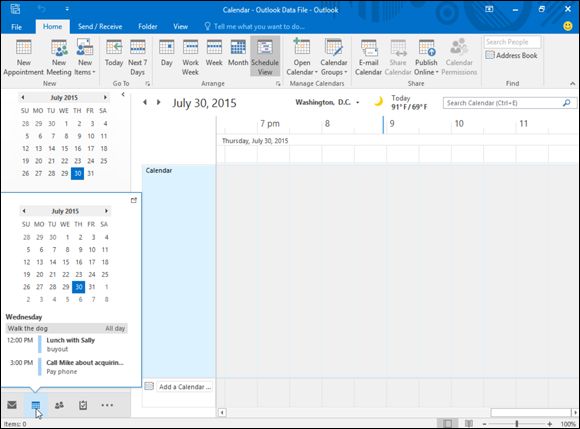This screenshot has width=580, height=429.
Task: Switch to Month view
Action: [238, 54]
